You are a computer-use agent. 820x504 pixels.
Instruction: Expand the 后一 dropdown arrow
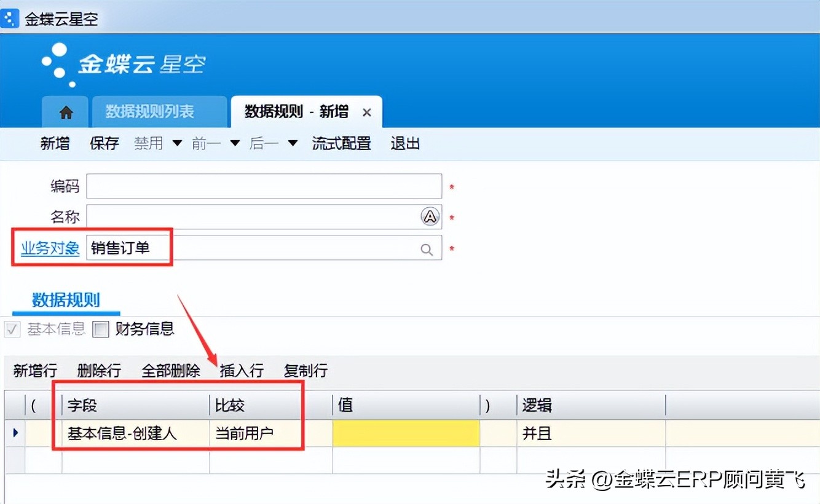click(293, 143)
